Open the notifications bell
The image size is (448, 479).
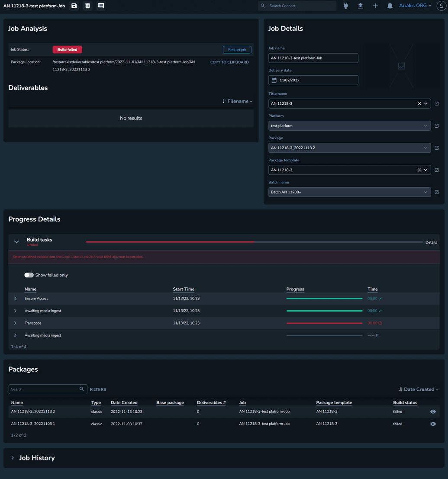pyautogui.click(x=390, y=6)
